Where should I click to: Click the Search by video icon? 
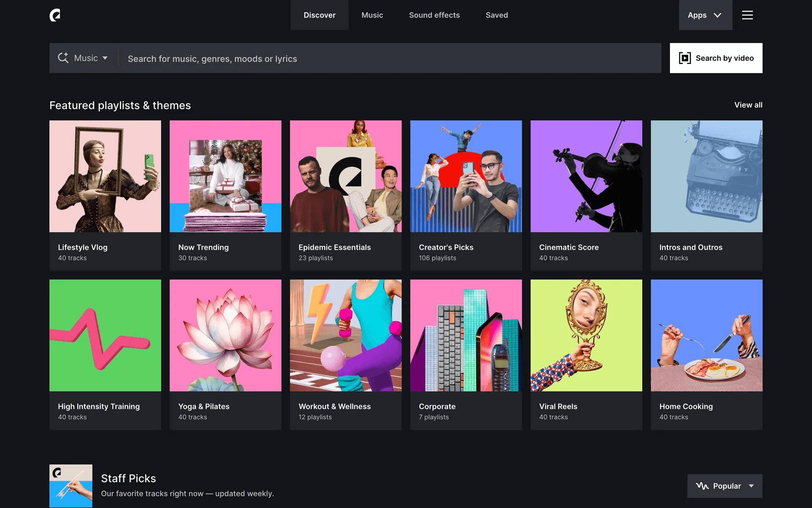685,58
